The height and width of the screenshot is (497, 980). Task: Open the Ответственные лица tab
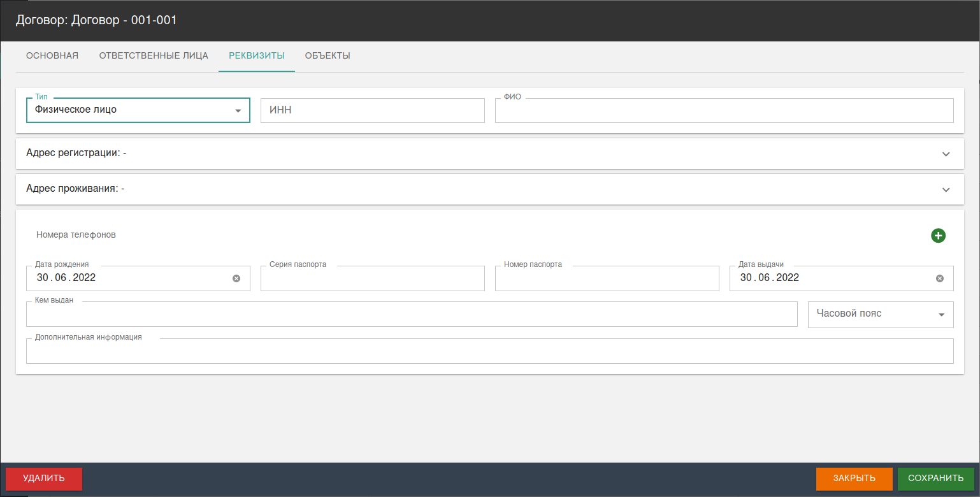click(x=154, y=56)
